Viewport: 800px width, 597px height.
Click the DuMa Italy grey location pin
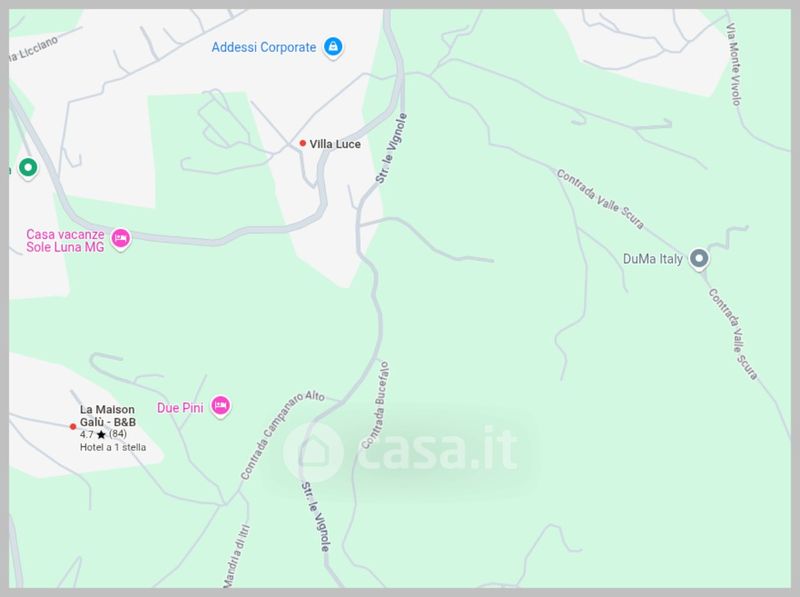(x=699, y=259)
